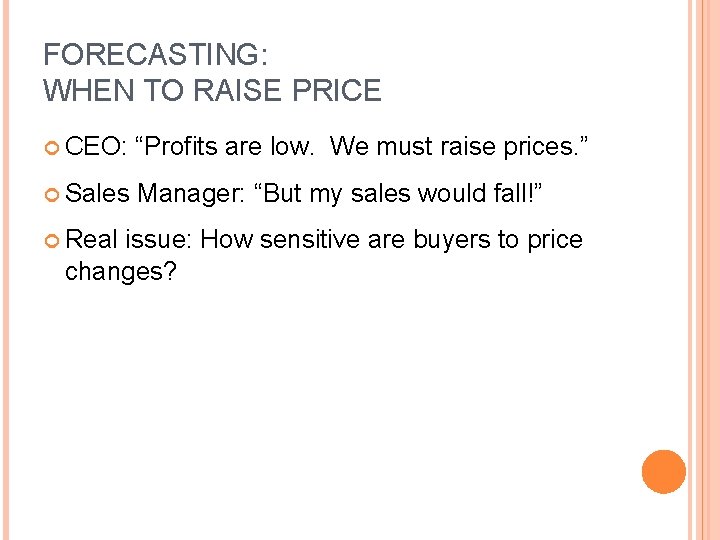Click the quote "Profits are low."
The height and width of the screenshot is (540, 720).
pyautogui.click(x=232, y=148)
